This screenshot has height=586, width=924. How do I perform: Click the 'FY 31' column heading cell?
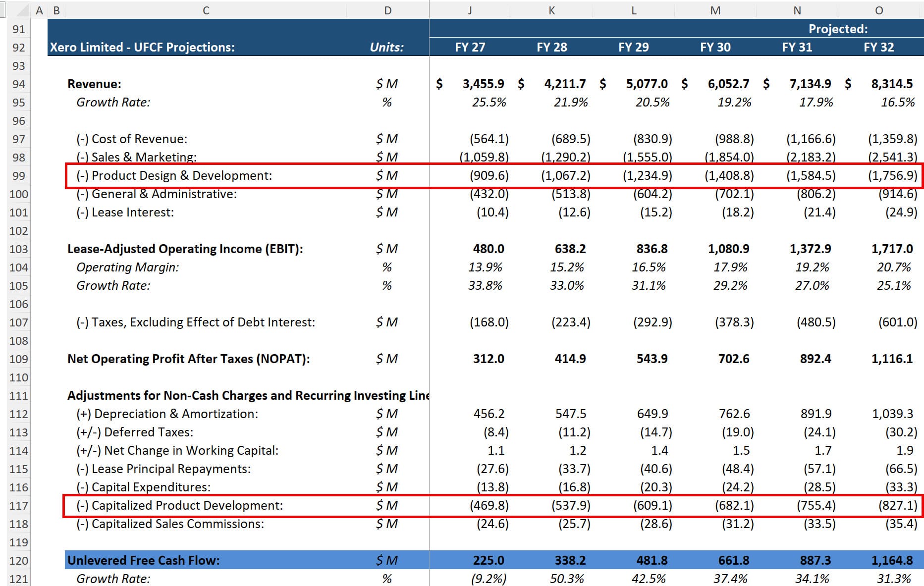[x=797, y=47]
